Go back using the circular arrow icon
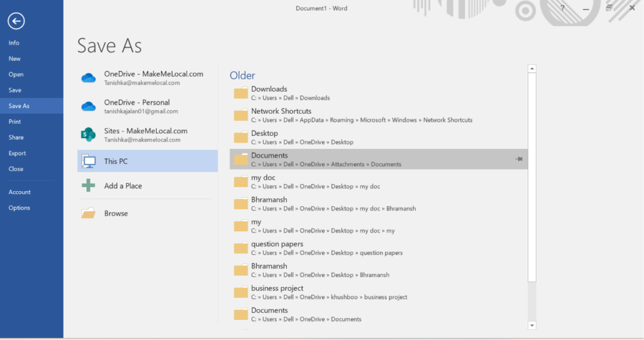This screenshot has height=340, width=644. tap(16, 21)
